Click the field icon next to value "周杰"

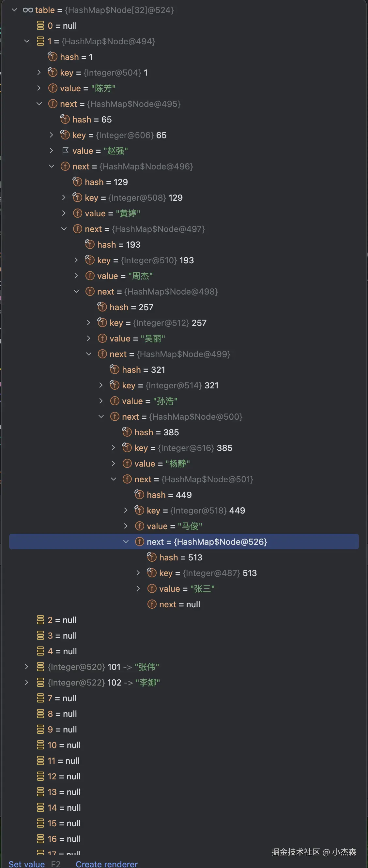(90, 276)
